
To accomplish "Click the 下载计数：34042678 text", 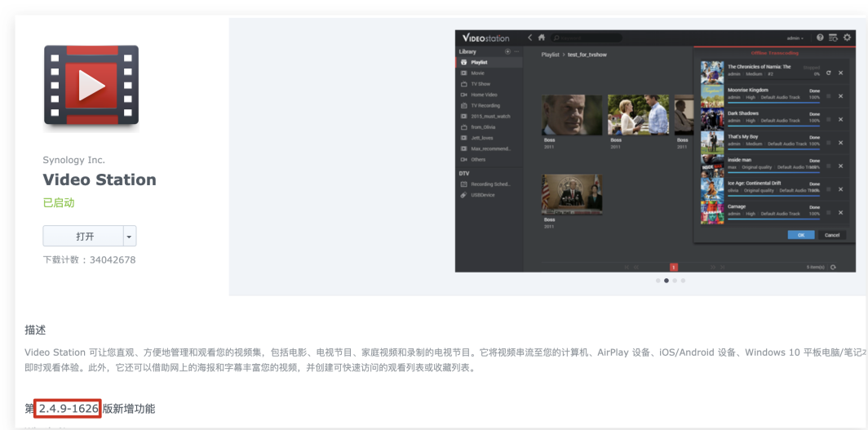I will point(89,259).
